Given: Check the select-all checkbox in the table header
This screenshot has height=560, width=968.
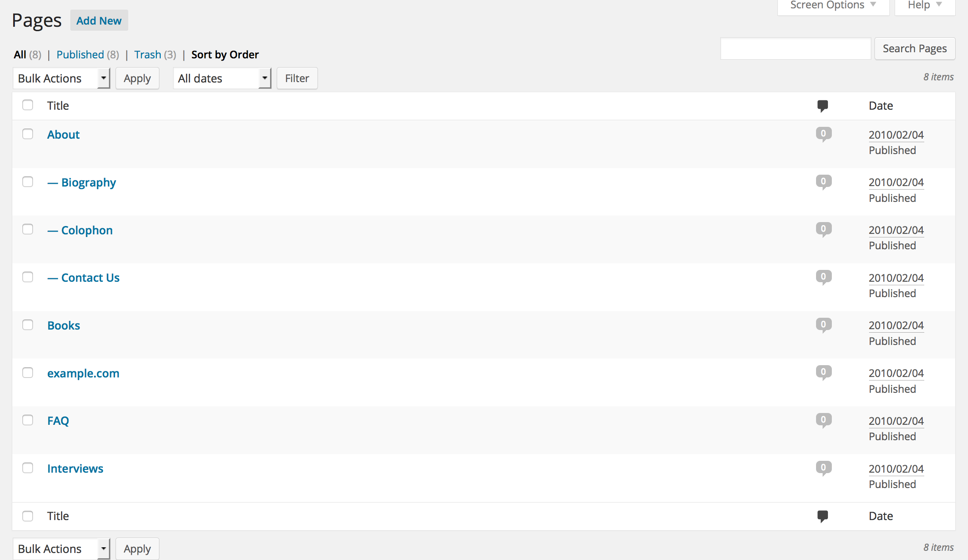Looking at the screenshot, I should pos(28,105).
